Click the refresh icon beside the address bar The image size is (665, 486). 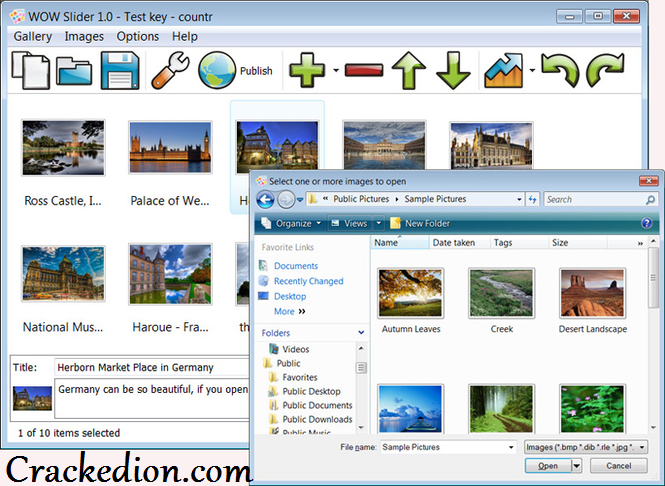[532, 199]
